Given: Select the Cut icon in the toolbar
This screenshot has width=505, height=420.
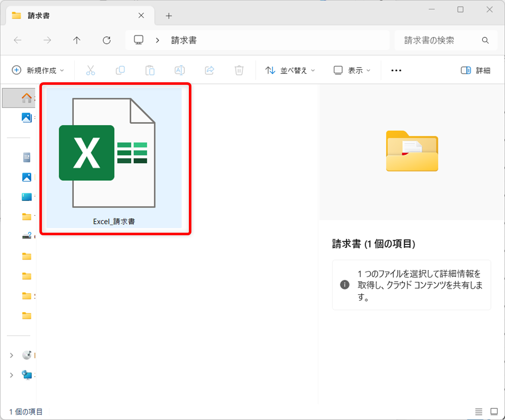Looking at the screenshot, I should pos(90,70).
